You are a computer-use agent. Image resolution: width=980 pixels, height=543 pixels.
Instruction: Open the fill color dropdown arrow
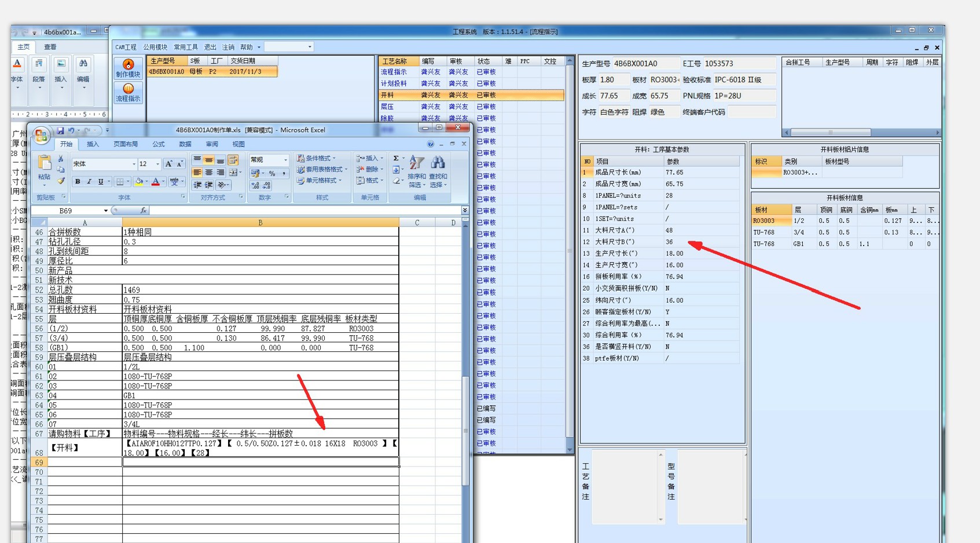click(146, 182)
